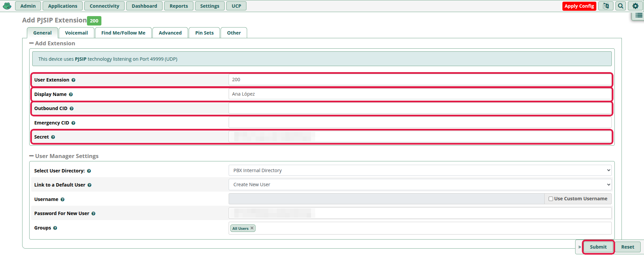The height and width of the screenshot is (256, 644).
Task: Switch to the Pin Sets tab
Action: pyautogui.click(x=204, y=33)
